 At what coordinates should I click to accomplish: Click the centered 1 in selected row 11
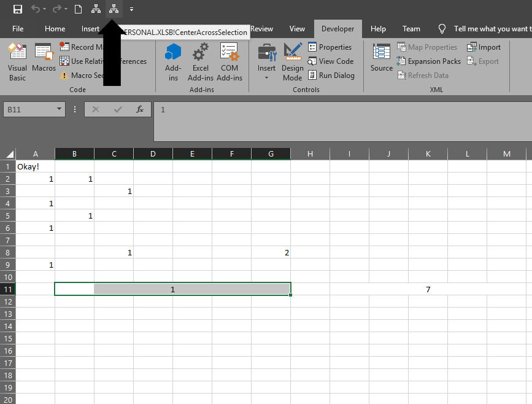(172, 289)
